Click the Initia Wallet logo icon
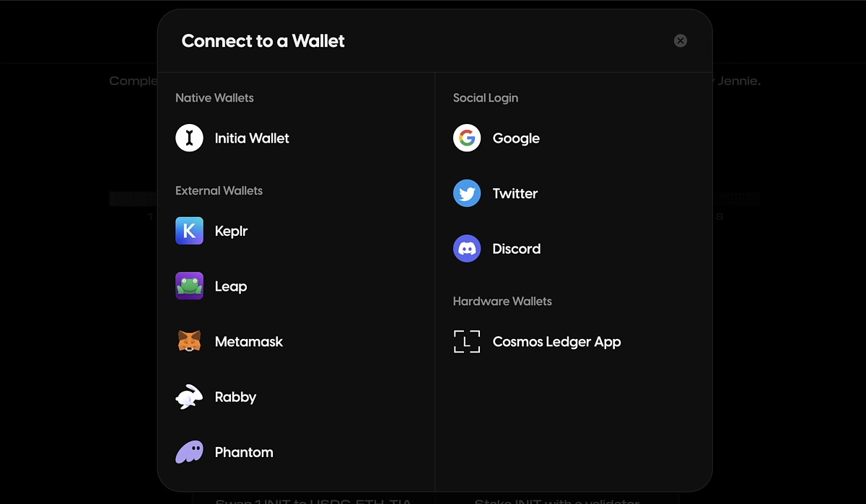 pos(189,138)
